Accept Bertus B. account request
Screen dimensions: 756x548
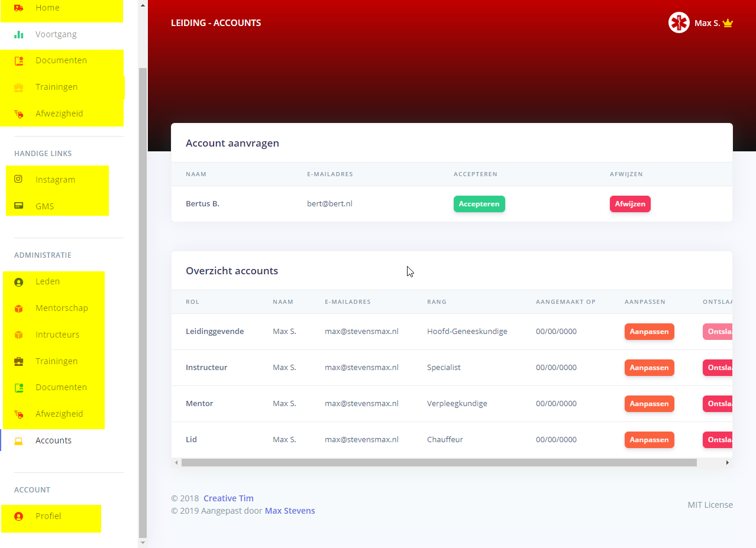point(479,204)
